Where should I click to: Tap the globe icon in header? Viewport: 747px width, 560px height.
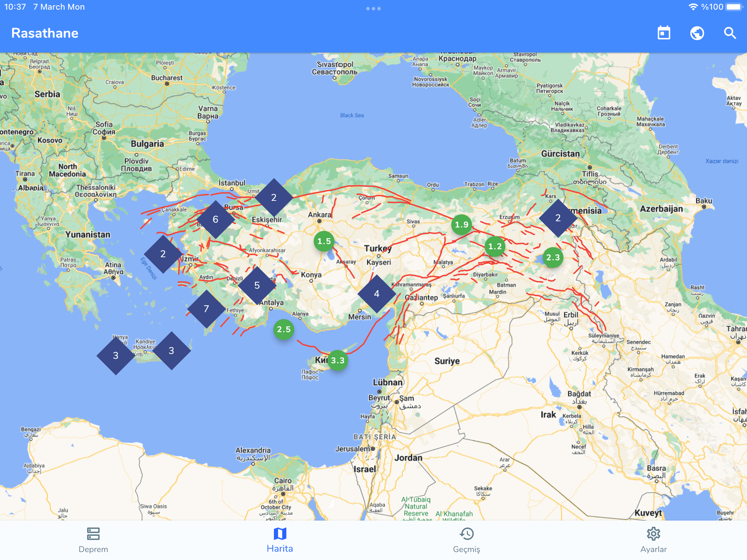pyautogui.click(x=697, y=33)
